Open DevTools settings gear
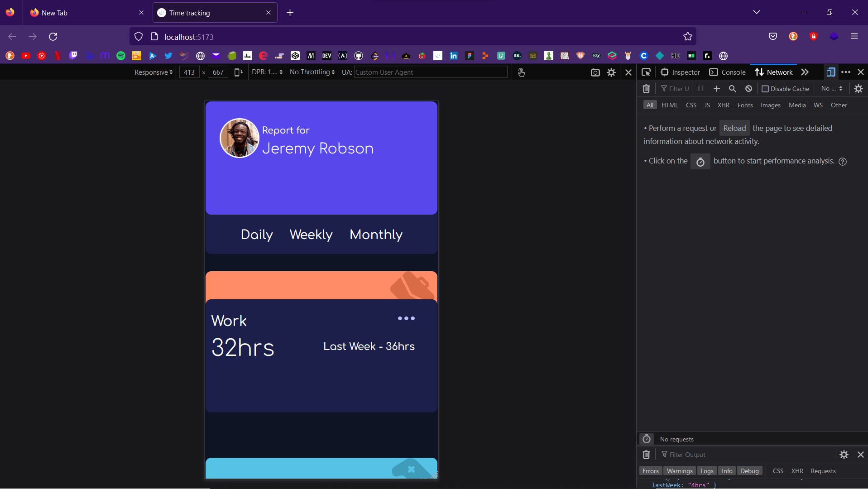 pos(858,89)
